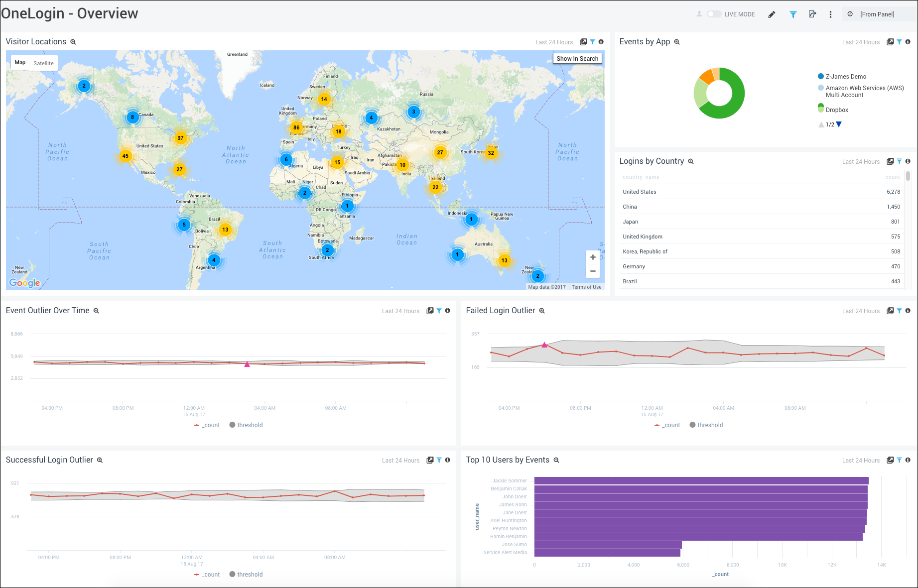Go to previous page of Events by App legend
The height and width of the screenshot is (588, 918).
click(x=821, y=124)
